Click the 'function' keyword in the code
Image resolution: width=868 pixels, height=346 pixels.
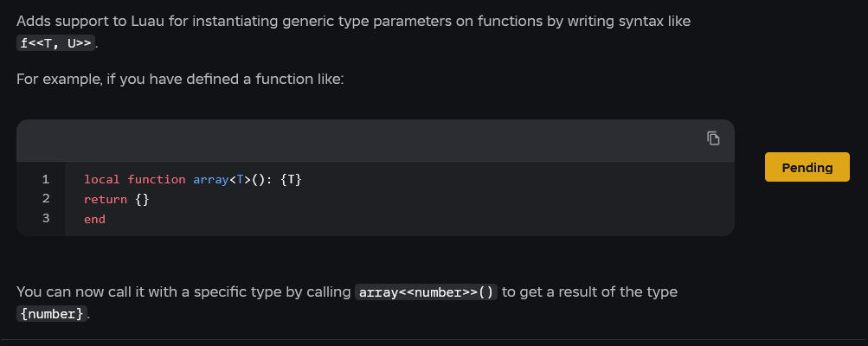(x=157, y=179)
